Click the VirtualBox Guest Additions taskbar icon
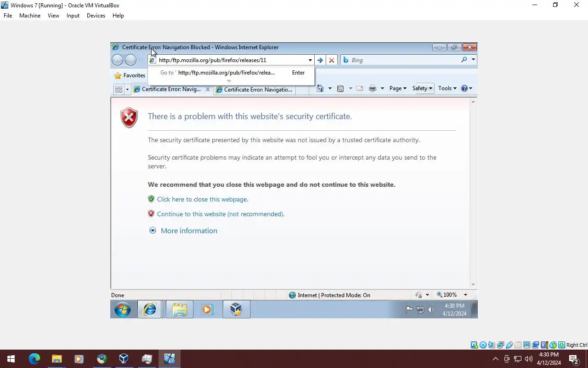 coord(236,310)
